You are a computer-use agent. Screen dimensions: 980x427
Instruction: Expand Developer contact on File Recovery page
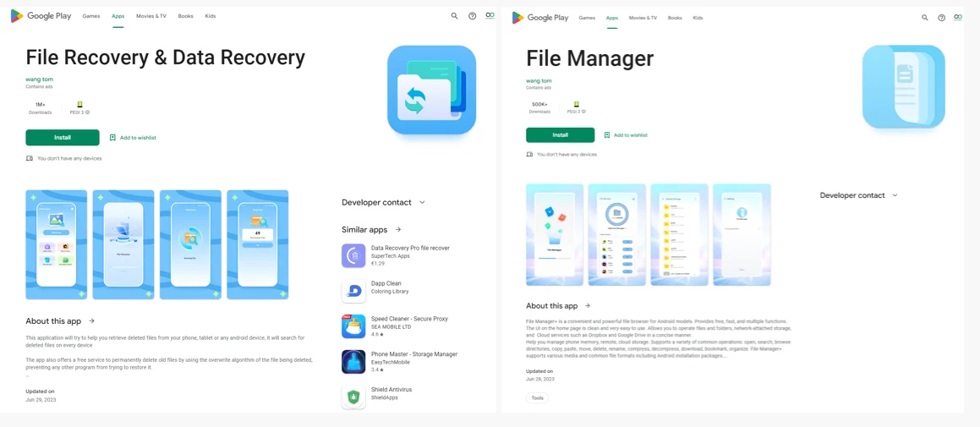(422, 203)
